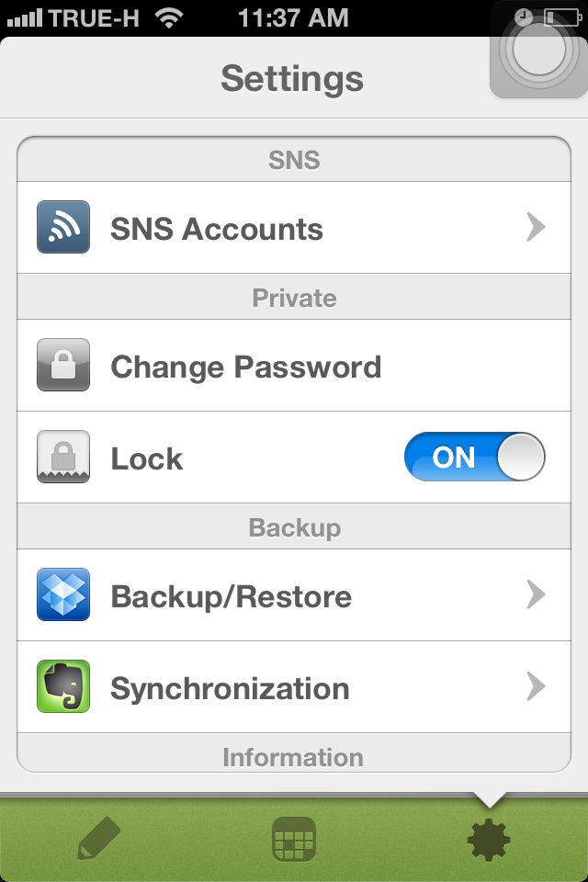The width and height of the screenshot is (588, 882).
Task: Tap the Lock row padlock icon
Action: (63, 457)
